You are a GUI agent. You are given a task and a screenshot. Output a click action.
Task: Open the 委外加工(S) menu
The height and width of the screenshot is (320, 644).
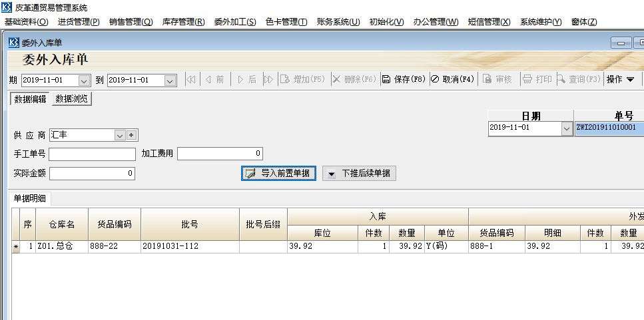[x=235, y=22]
